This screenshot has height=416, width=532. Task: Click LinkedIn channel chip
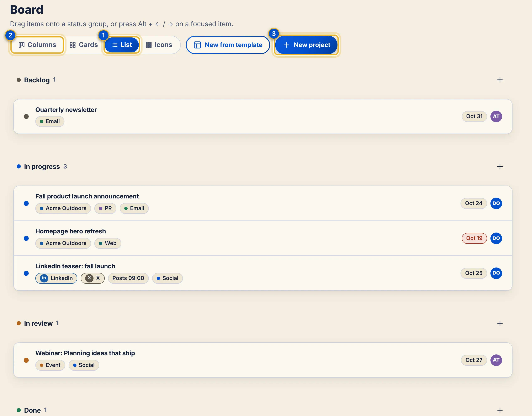[56, 278]
